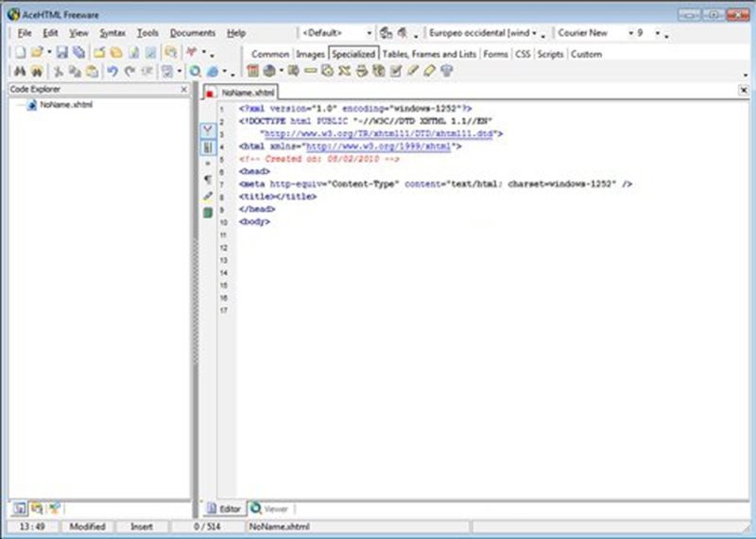
Task: Expand the airplane icon dropdown arrow
Action: pos(203,52)
